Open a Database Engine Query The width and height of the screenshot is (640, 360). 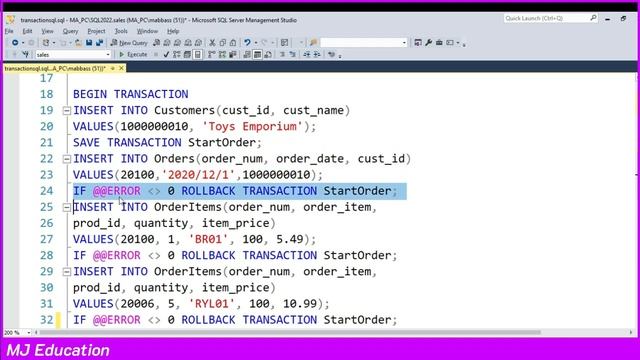157,42
